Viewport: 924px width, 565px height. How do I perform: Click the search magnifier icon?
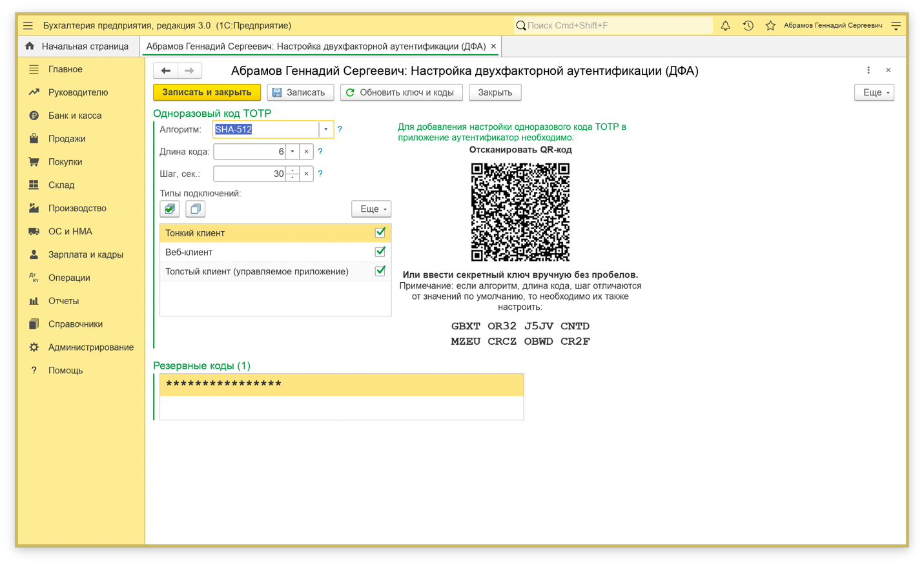tap(520, 26)
